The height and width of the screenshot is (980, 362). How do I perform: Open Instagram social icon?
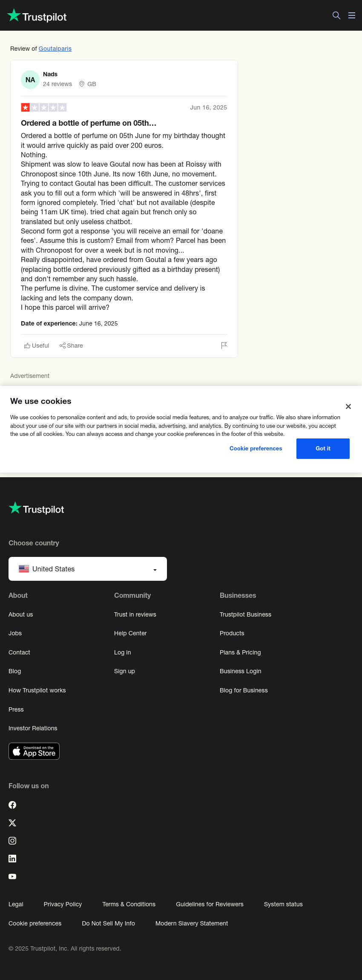12,841
